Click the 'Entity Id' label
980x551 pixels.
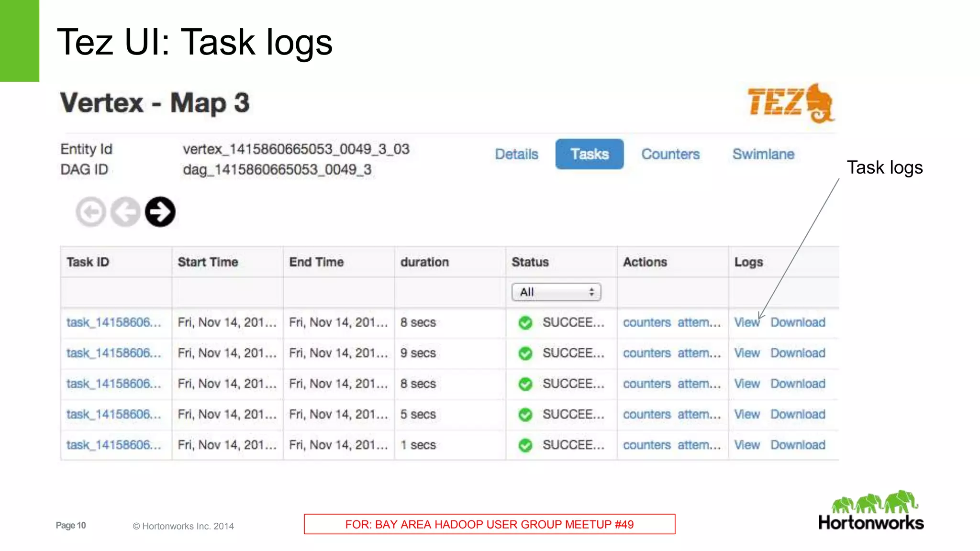coord(86,149)
